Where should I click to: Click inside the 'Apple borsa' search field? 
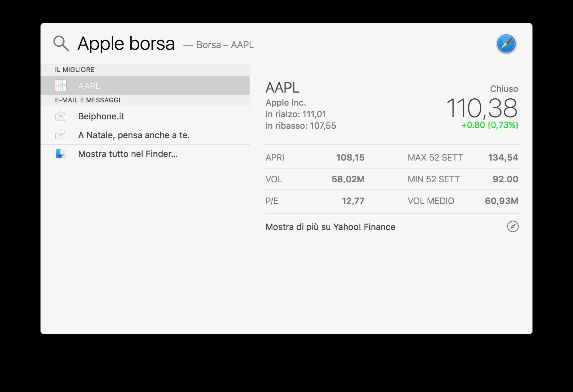pyautogui.click(x=126, y=44)
